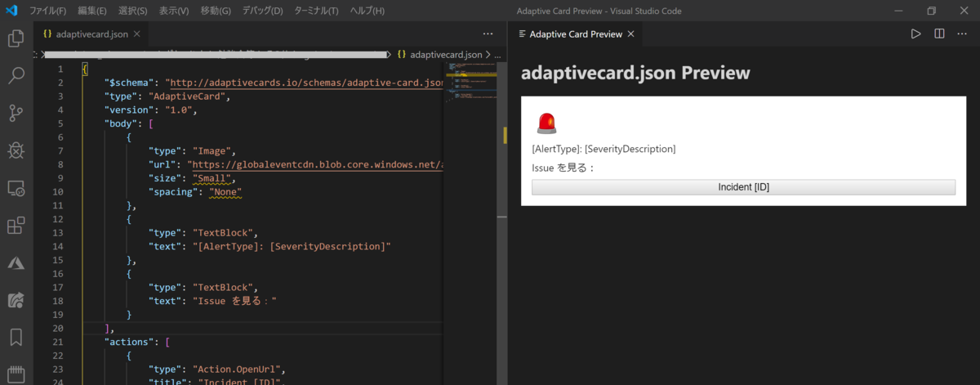Viewport: 980px width, 385px height.
Task: Place the cursor on the "body" key in line 5
Action: (x=121, y=123)
